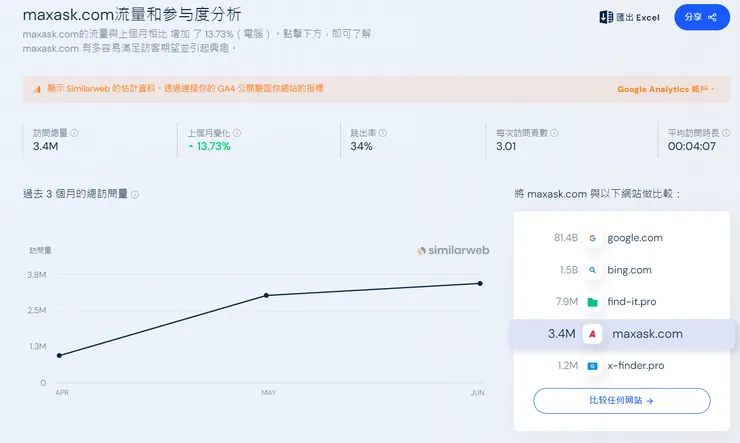This screenshot has height=443, width=740.
Task: Click the Excel export icon
Action: 606,17
